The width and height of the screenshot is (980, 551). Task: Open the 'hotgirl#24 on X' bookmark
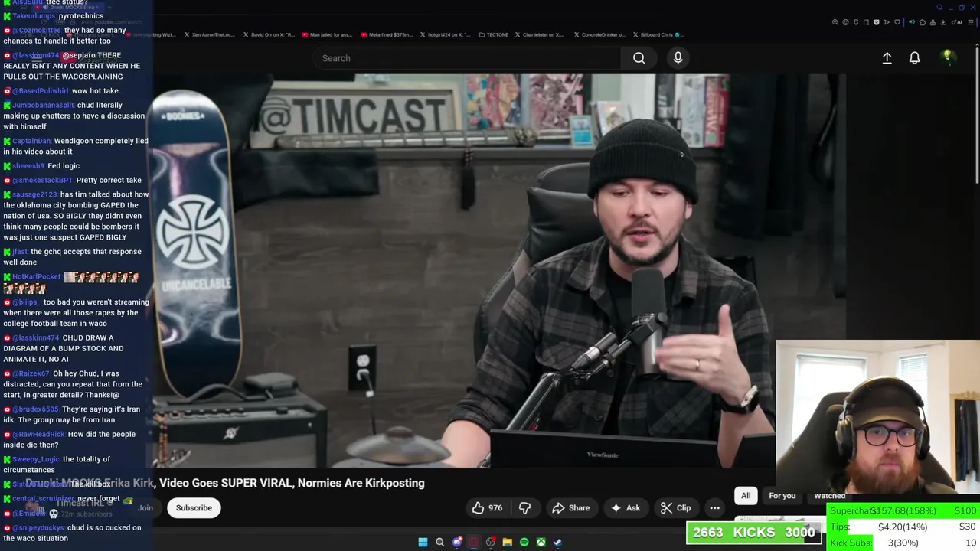pos(446,34)
